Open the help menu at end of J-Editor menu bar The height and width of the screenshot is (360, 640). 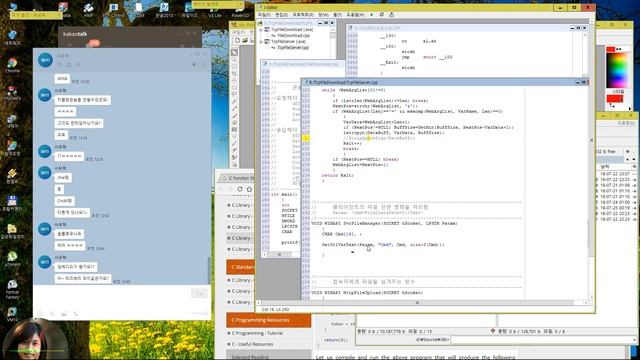(x=355, y=15)
